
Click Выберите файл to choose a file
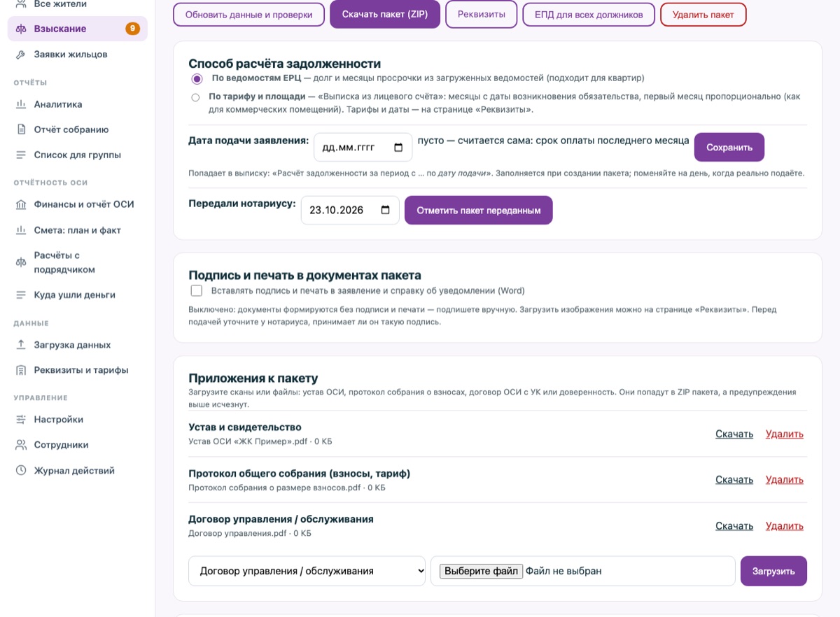481,571
